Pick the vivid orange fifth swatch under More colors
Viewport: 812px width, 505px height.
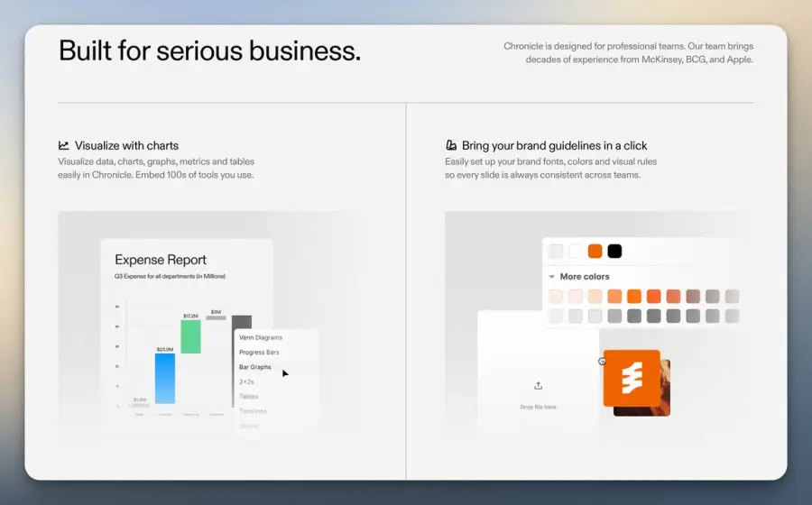634,297
